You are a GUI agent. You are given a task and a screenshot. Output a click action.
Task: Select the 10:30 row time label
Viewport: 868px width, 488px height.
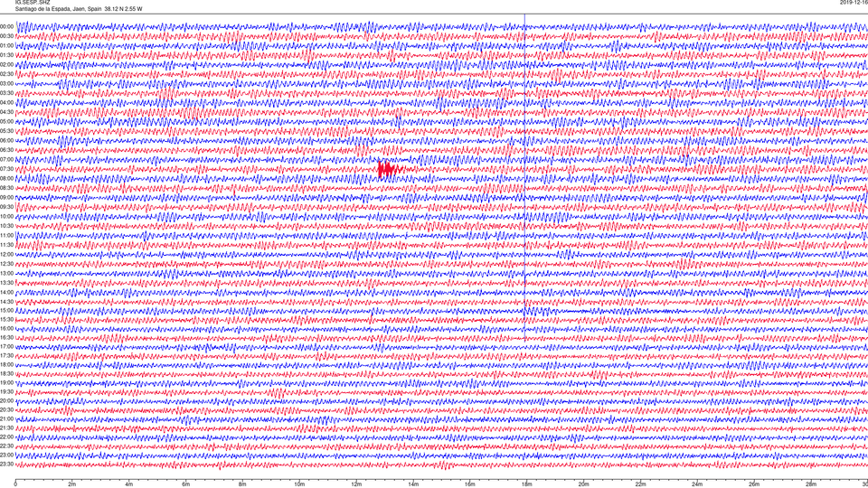[x=6, y=226]
